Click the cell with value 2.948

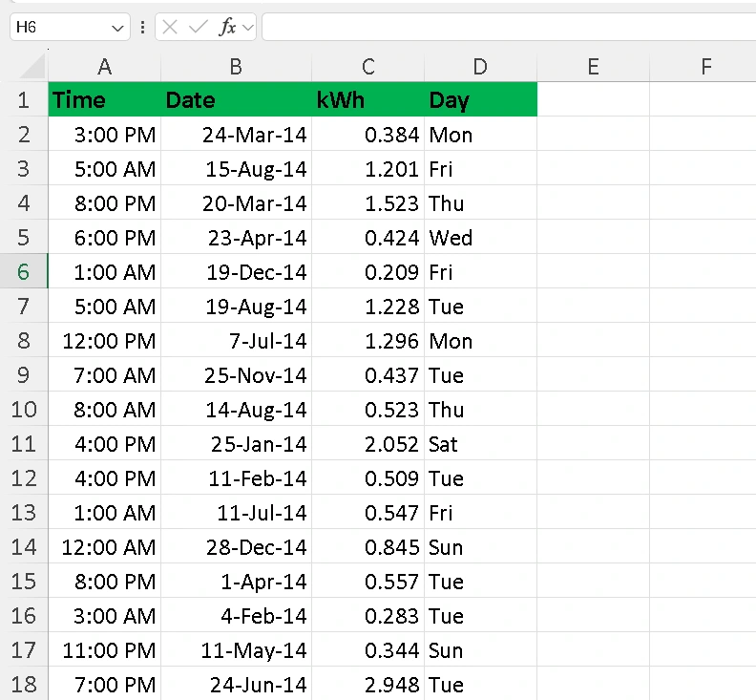(x=367, y=685)
